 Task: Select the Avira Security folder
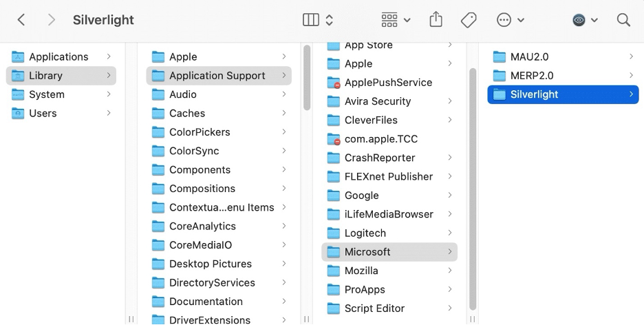pyautogui.click(x=389, y=101)
